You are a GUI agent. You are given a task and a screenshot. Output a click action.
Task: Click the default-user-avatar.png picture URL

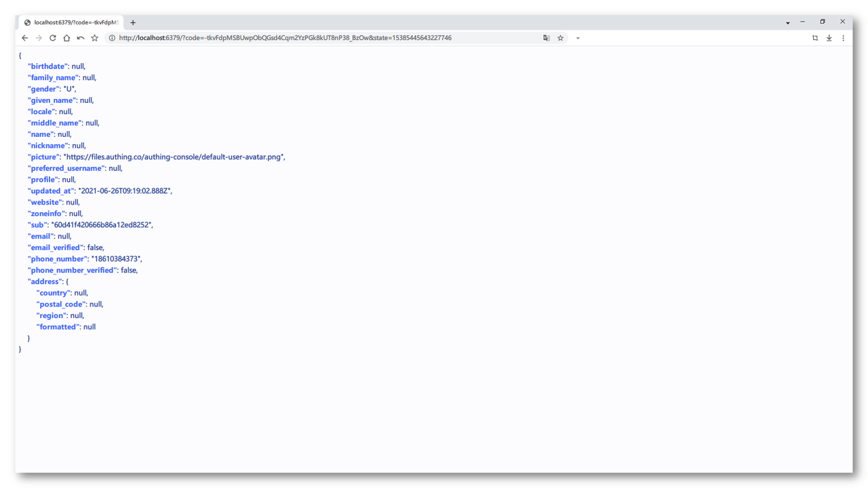[x=174, y=157]
